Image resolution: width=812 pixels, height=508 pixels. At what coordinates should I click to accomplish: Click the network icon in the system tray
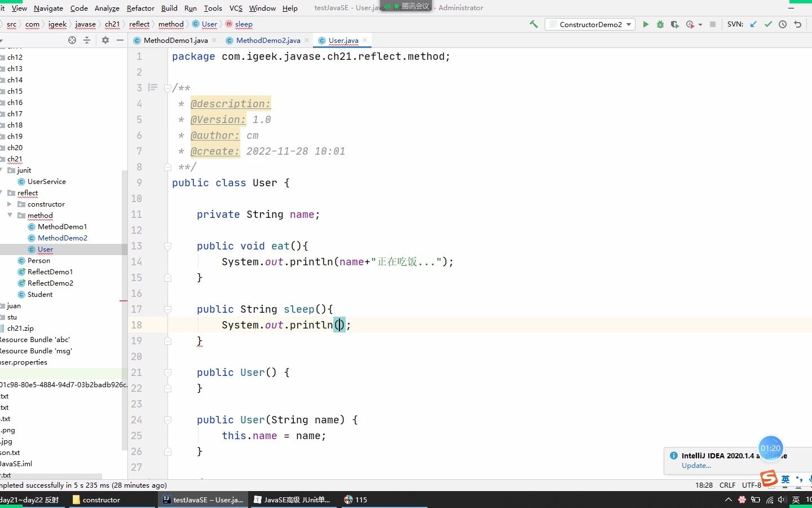coord(770,500)
